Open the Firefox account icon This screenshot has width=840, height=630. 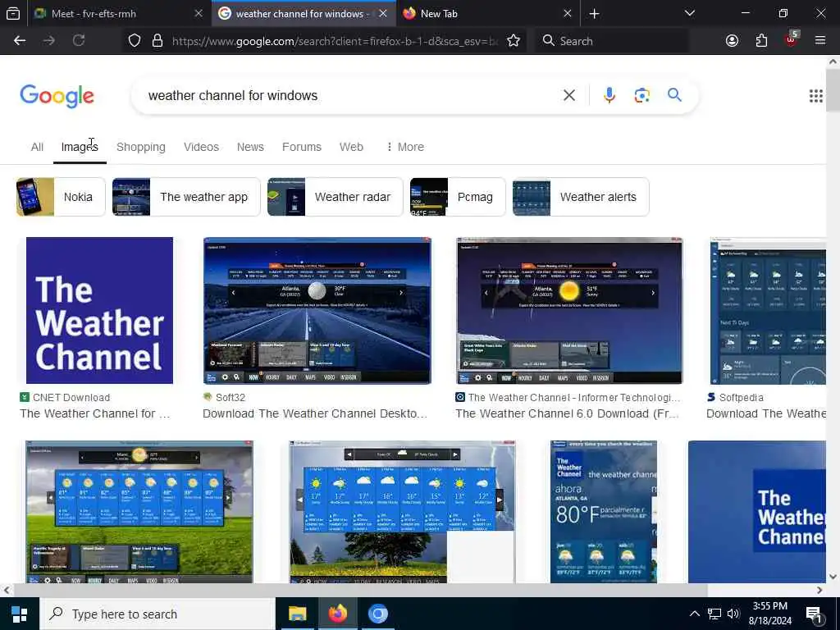pyautogui.click(x=732, y=41)
